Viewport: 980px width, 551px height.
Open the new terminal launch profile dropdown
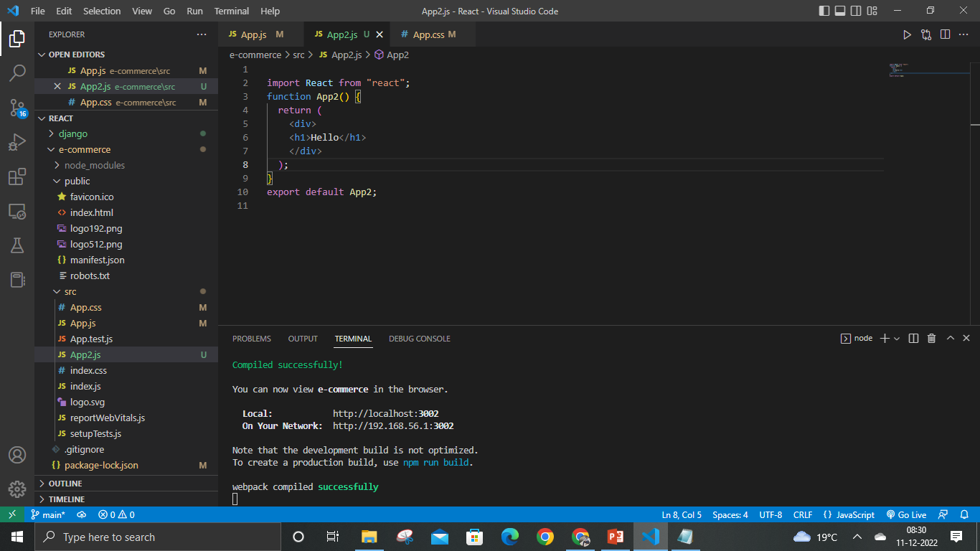[897, 339]
